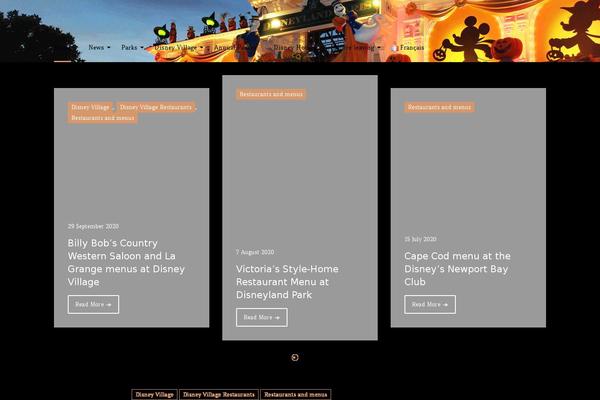The width and height of the screenshot is (600, 400).
Task: Expand the Disney Village navigation menu
Action: 178,47
